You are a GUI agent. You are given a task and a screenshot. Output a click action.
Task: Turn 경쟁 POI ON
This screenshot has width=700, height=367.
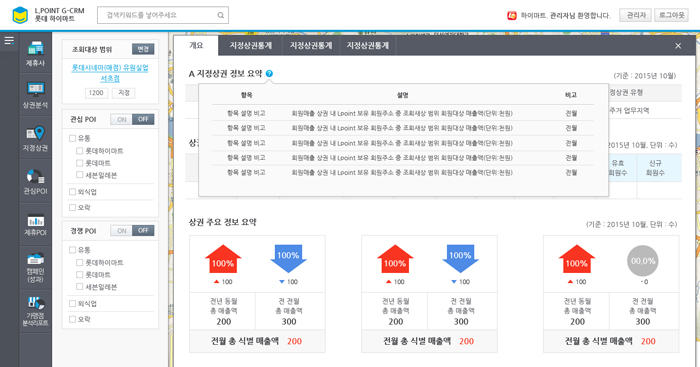[121, 230]
